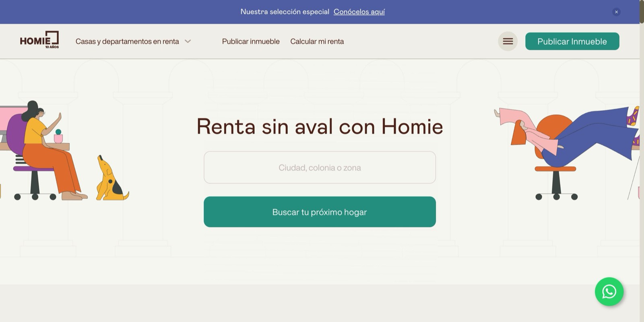The width and height of the screenshot is (644, 322).
Task: Select 'Calcular mi renta' in navigation
Action: tap(317, 41)
